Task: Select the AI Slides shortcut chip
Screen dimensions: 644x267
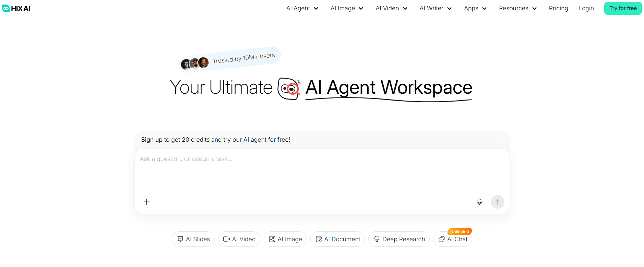Action: (x=193, y=239)
